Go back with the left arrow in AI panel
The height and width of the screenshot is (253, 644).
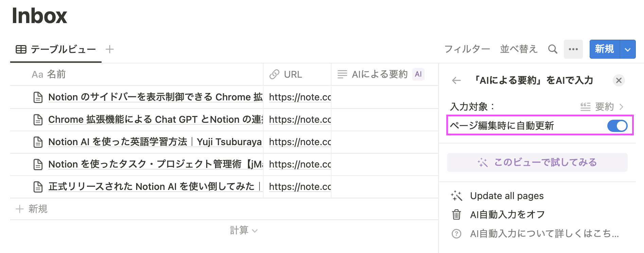click(x=457, y=80)
